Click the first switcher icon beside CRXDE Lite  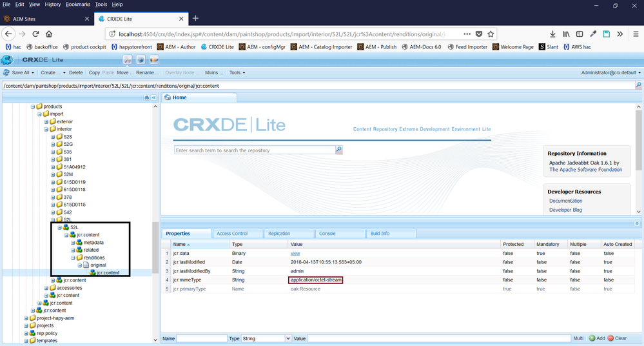point(127,60)
